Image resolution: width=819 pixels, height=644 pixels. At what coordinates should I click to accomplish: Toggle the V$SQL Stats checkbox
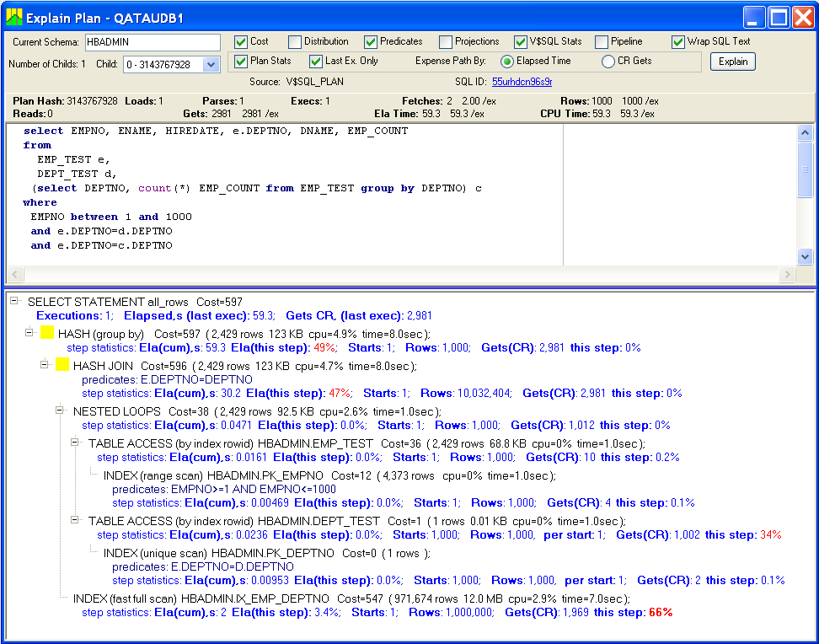[520, 42]
